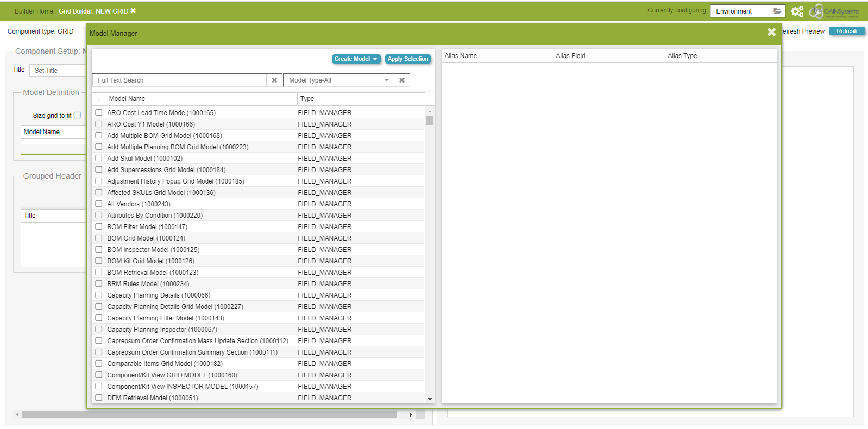Clear the Model Type filter
The width and height of the screenshot is (868, 429).
(402, 80)
